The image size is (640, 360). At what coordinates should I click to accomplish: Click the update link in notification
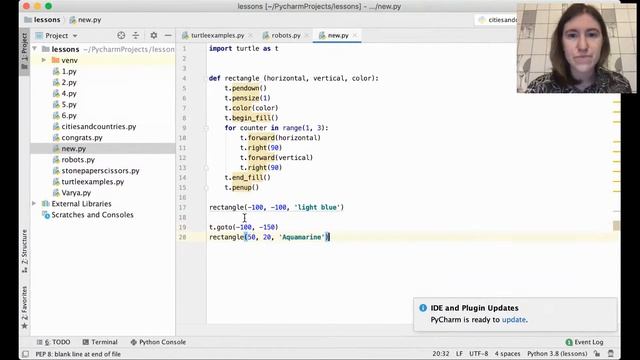click(513, 320)
